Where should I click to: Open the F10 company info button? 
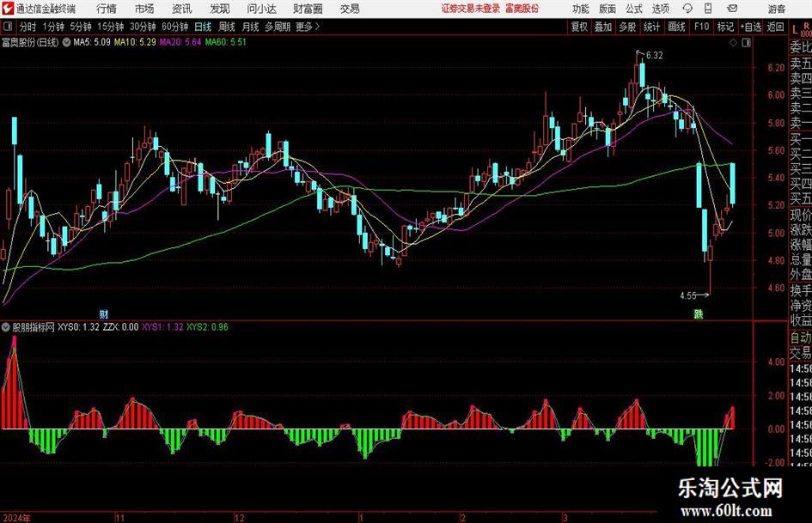click(702, 27)
